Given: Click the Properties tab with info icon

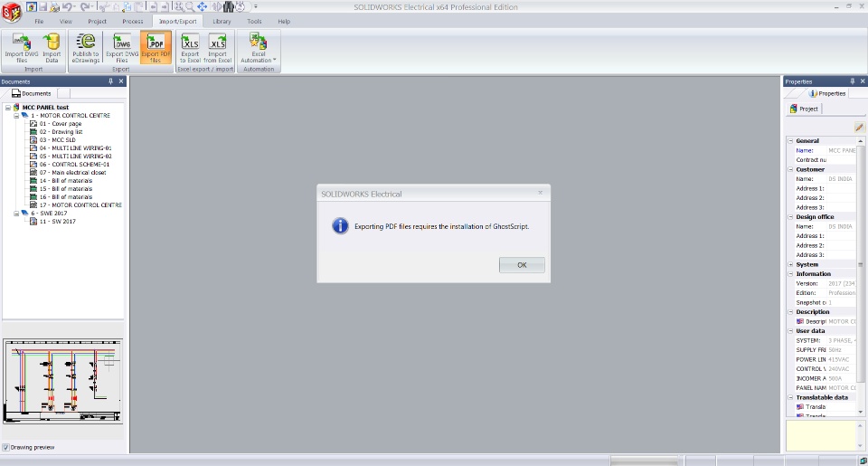Looking at the screenshot, I should point(828,93).
